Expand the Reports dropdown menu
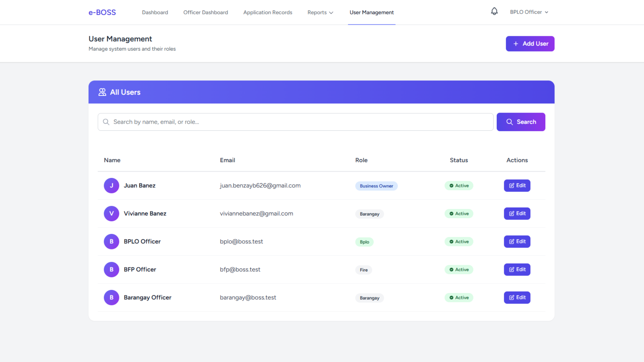644x362 pixels. [x=320, y=12]
